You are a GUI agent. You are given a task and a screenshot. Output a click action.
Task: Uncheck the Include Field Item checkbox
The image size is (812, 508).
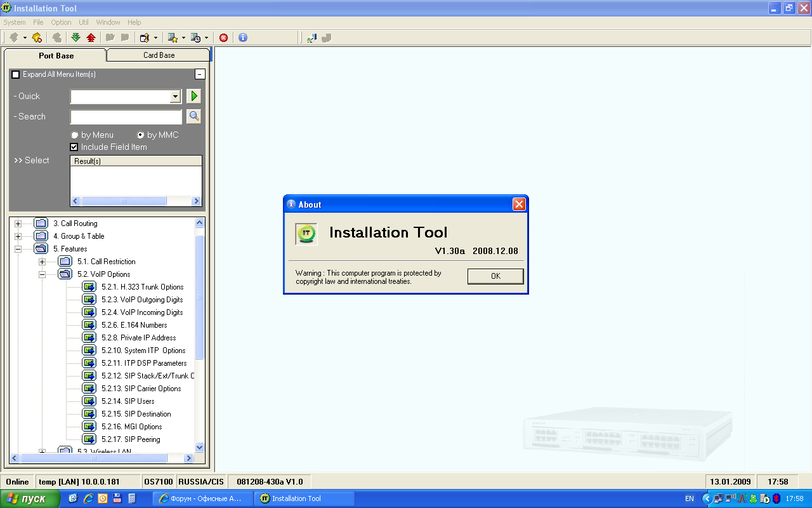[x=74, y=147]
